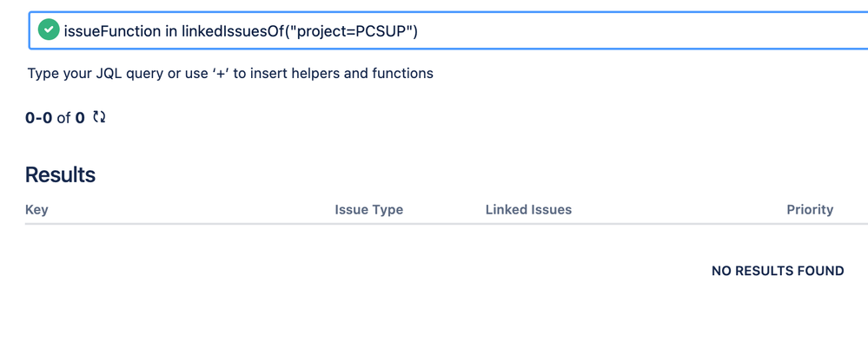Click the bold 0 total in counter

pos(80,117)
